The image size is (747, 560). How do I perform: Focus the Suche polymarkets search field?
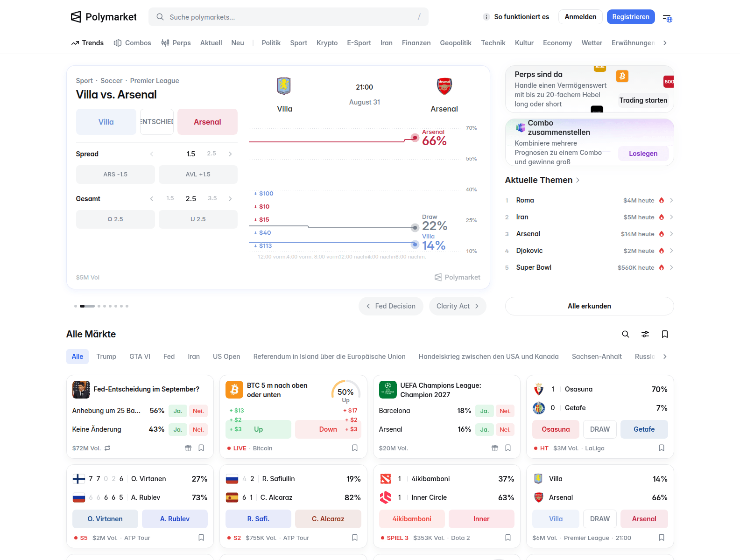tap(289, 17)
